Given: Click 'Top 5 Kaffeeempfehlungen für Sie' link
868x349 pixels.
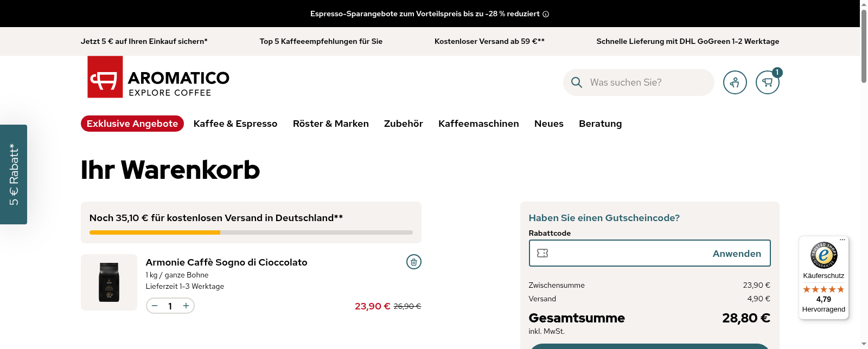Looking at the screenshot, I should pyautogui.click(x=321, y=41).
